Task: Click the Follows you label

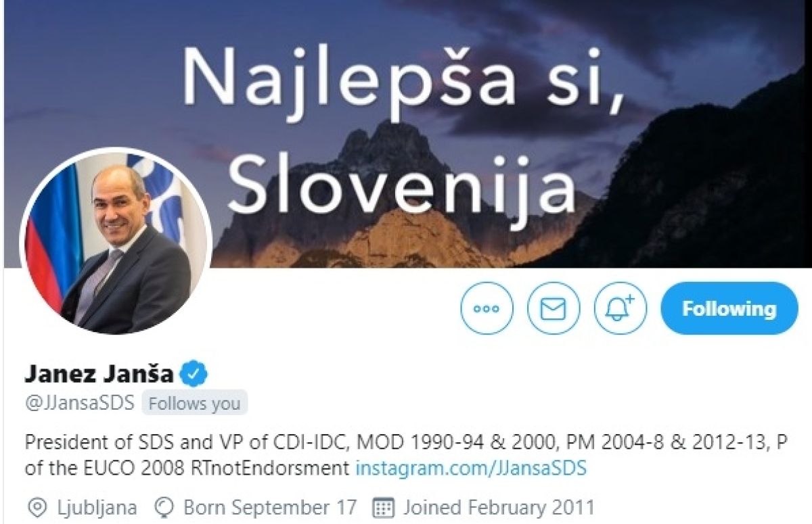Action: 195,404
